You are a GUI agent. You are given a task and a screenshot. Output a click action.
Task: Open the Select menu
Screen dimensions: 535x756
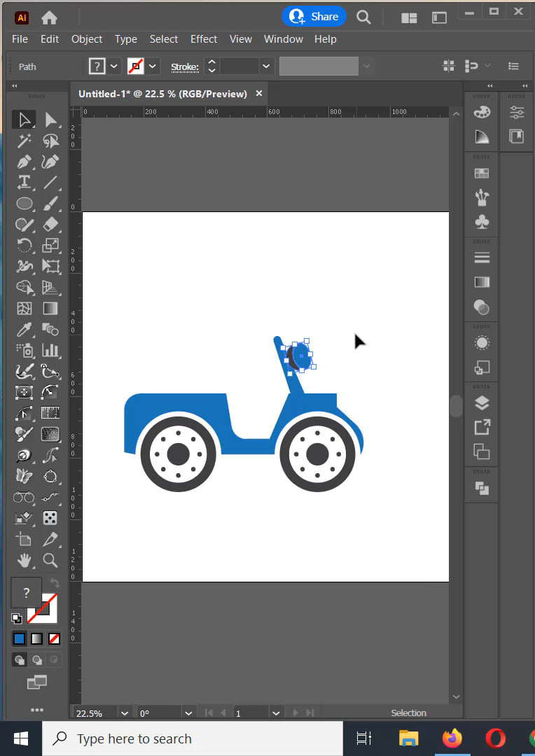click(x=164, y=39)
